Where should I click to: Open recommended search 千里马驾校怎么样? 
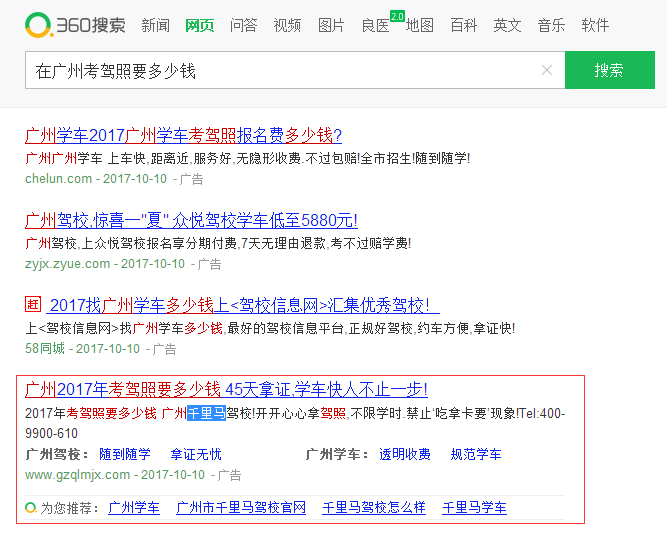coord(373,508)
